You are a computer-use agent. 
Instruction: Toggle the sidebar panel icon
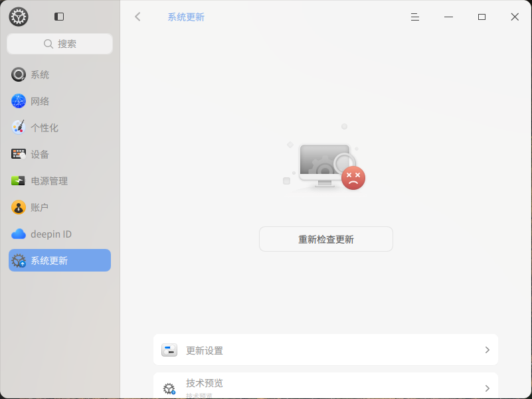coord(59,17)
